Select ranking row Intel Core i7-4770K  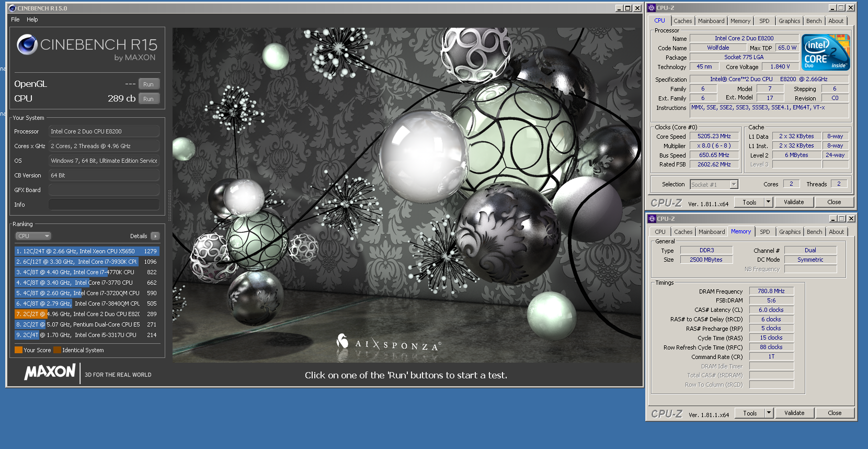pyautogui.click(x=87, y=272)
